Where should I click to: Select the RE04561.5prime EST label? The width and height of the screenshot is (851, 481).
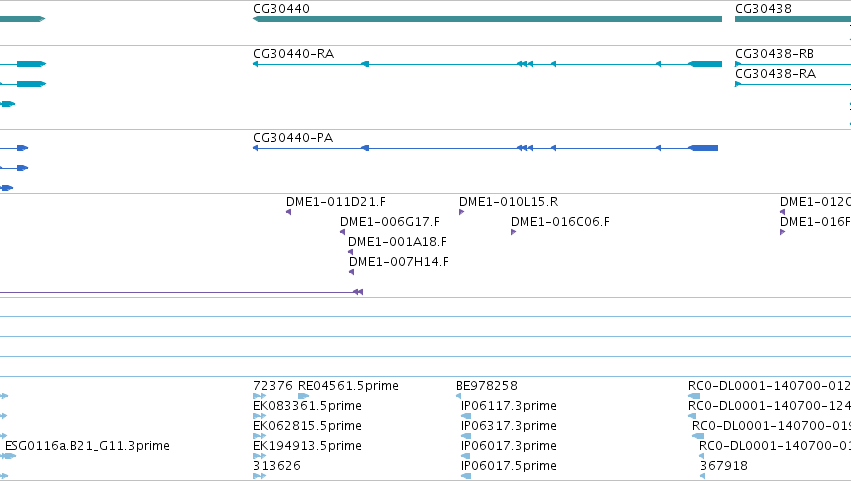[348, 386]
